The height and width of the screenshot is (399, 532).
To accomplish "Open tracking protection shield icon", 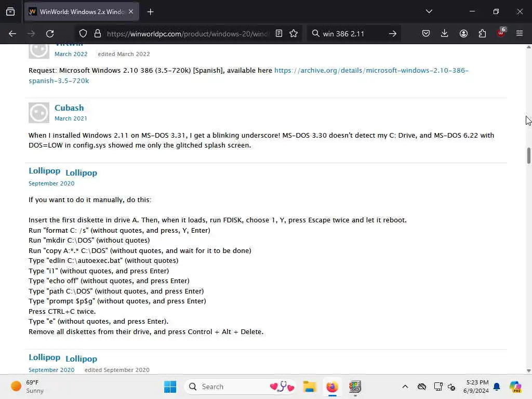I will (x=83, y=34).
